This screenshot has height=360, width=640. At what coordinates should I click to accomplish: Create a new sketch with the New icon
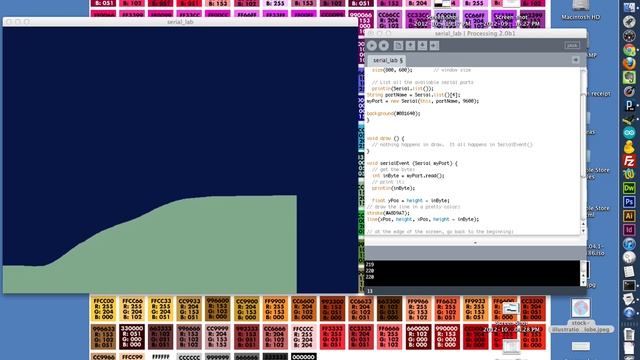click(398, 46)
